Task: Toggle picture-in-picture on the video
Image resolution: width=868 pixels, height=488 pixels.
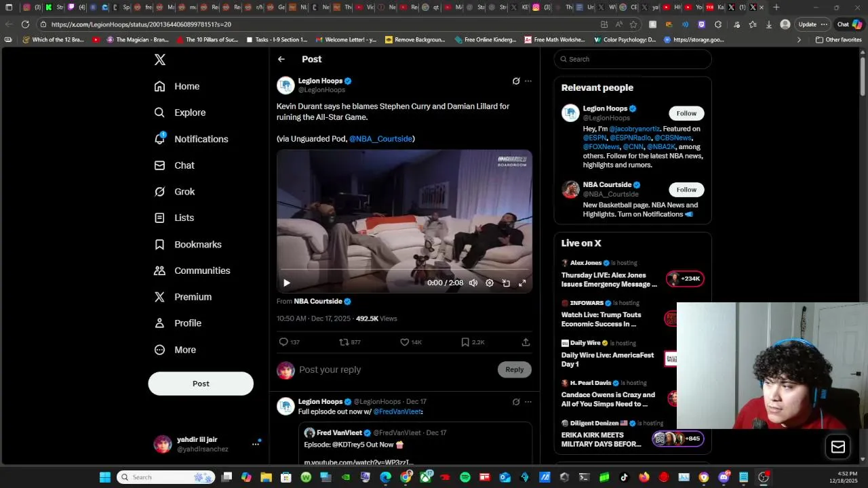Action: tap(506, 283)
